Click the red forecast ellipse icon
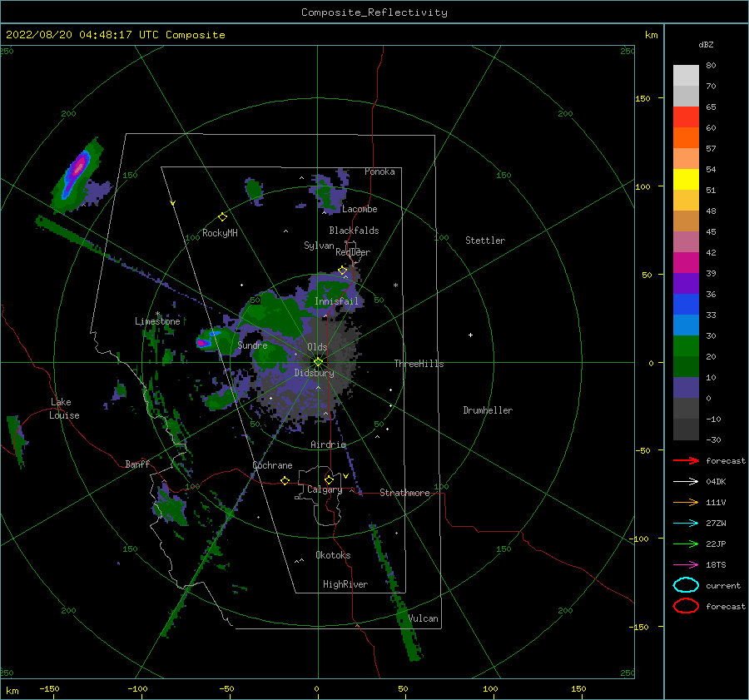 click(686, 606)
